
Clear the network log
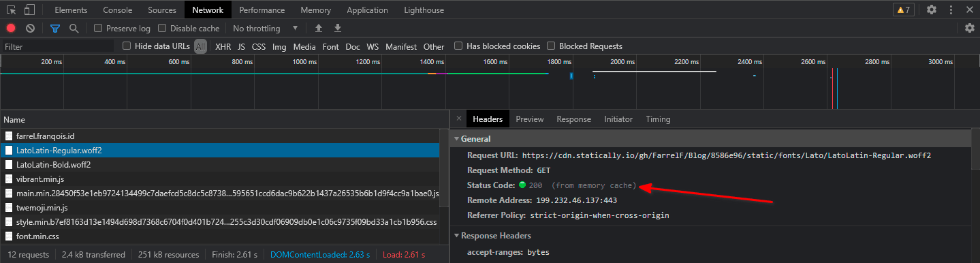tap(30, 29)
